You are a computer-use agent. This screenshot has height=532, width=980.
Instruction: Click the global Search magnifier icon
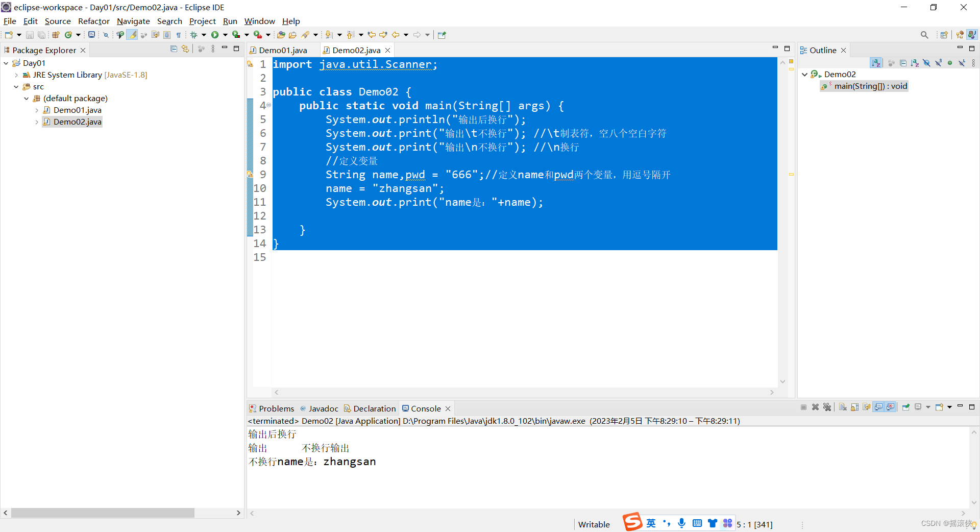pos(924,35)
